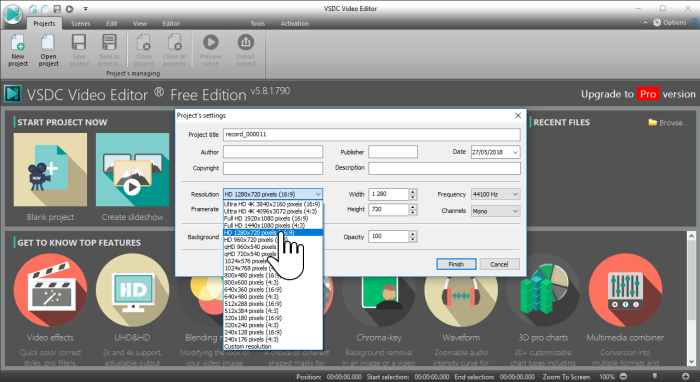Click the Project title input field
Viewport: 700px width, 382px height.
click(371, 134)
